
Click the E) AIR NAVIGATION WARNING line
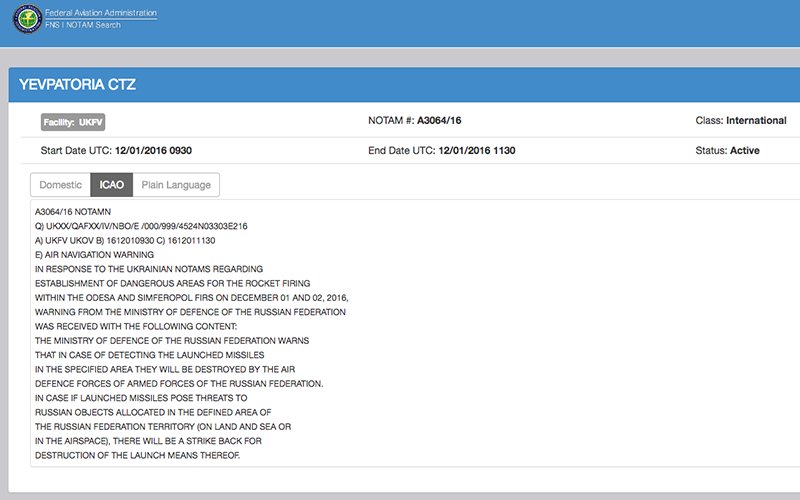(x=94, y=255)
